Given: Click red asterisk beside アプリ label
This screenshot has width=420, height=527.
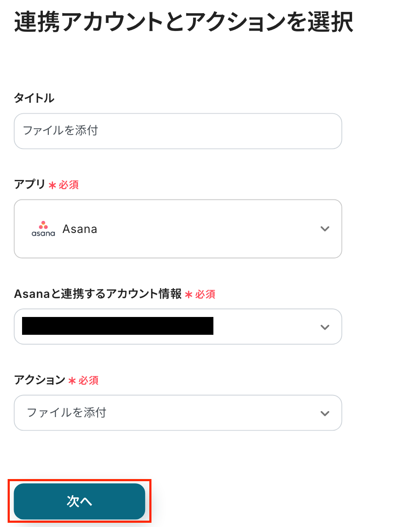Looking at the screenshot, I should (x=52, y=185).
